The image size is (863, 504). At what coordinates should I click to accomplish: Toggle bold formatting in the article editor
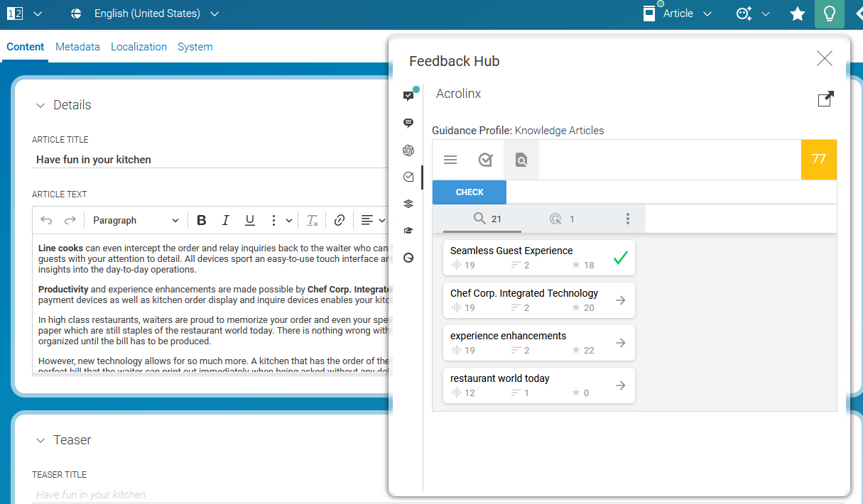(x=201, y=220)
